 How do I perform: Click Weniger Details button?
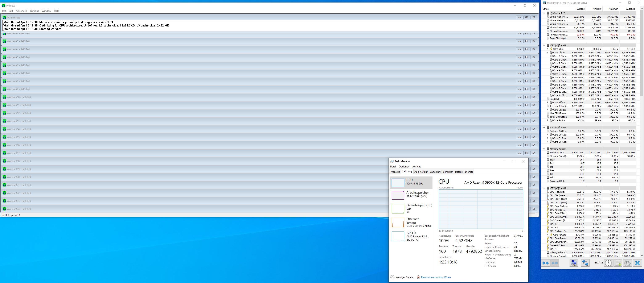(x=402, y=277)
